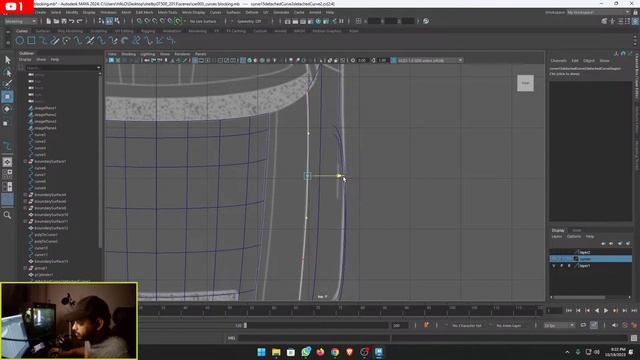Screen dimensions: 640x360
Task: Click the Redo arrow icon
Action: point(80,21)
